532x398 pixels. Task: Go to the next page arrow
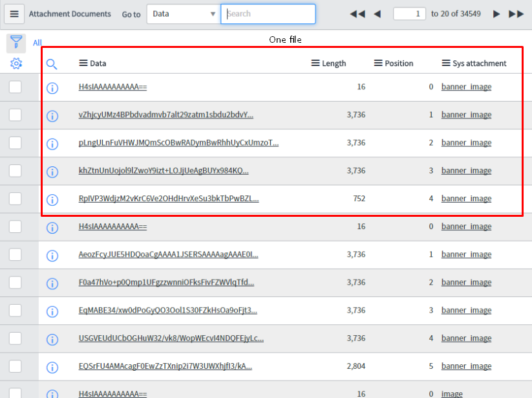pyautogui.click(x=495, y=13)
